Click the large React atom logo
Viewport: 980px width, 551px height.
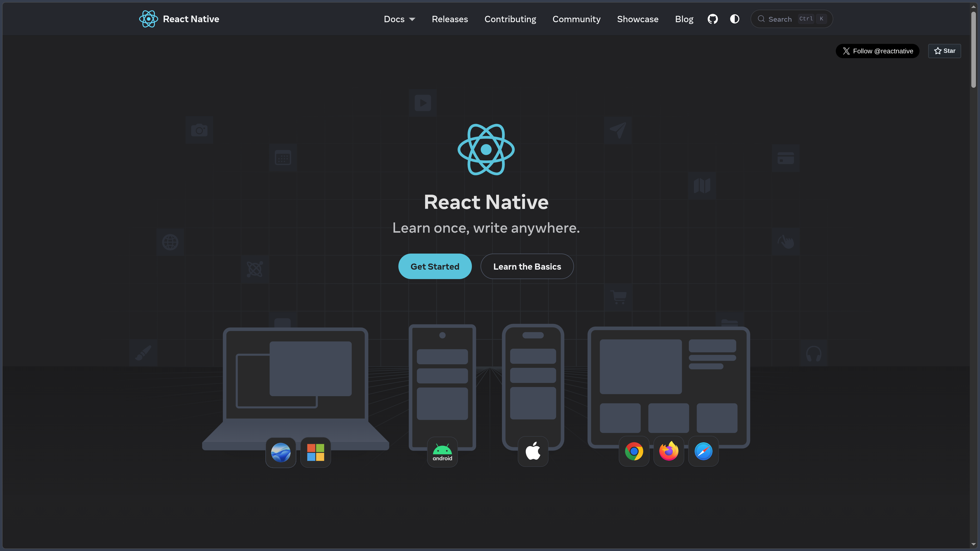[486, 149]
